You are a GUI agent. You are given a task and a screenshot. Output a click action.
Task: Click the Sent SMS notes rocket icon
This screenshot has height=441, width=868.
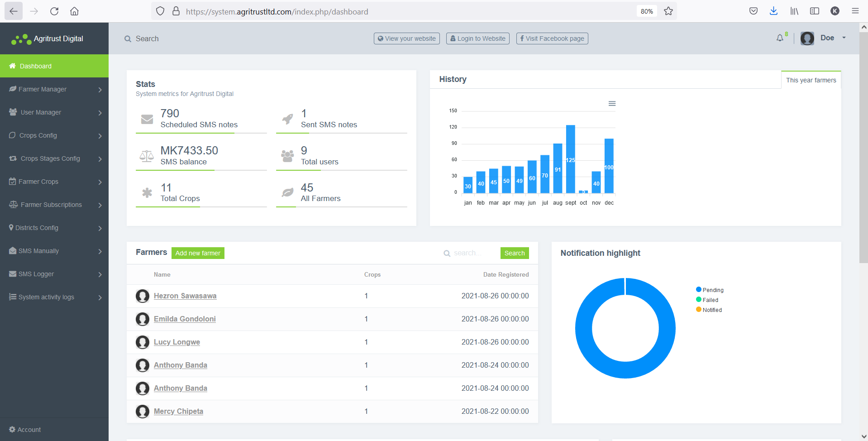pyautogui.click(x=287, y=119)
